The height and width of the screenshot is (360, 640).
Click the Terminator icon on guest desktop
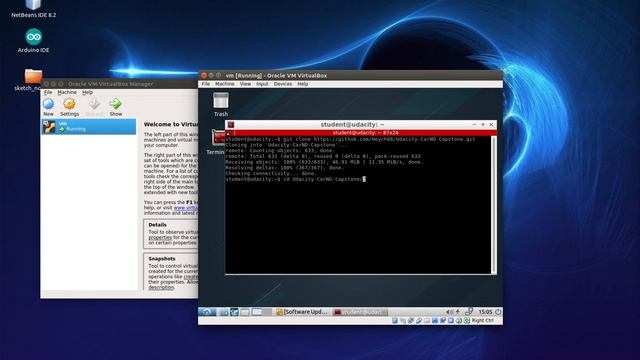pos(218,138)
